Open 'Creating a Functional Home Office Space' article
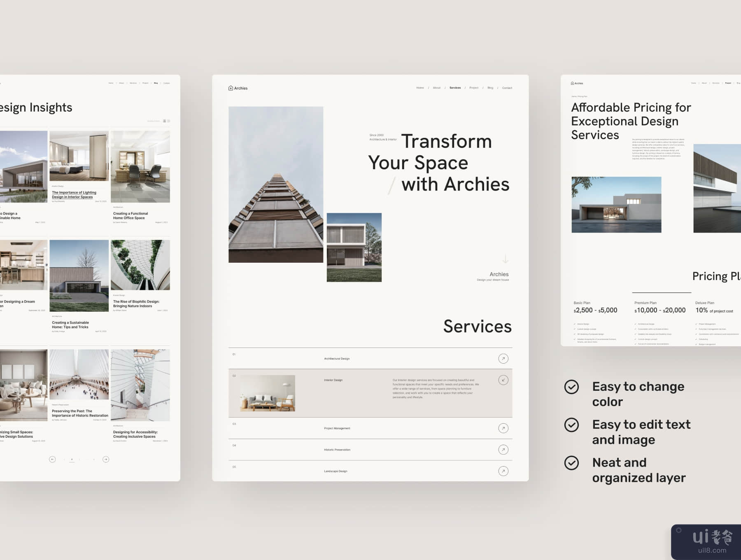Image resolution: width=741 pixels, height=560 pixels. [130, 216]
